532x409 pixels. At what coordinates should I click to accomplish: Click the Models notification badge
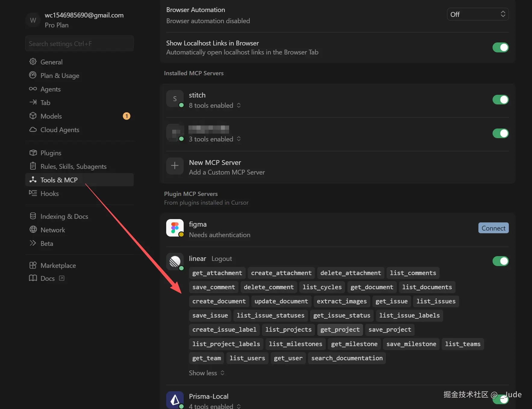[127, 116]
